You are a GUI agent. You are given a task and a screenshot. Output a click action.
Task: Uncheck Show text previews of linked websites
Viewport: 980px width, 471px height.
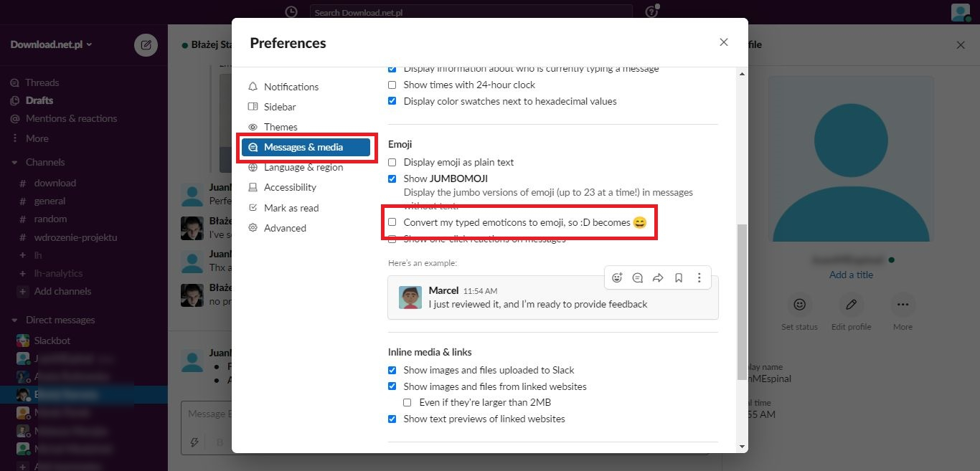[x=392, y=419]
